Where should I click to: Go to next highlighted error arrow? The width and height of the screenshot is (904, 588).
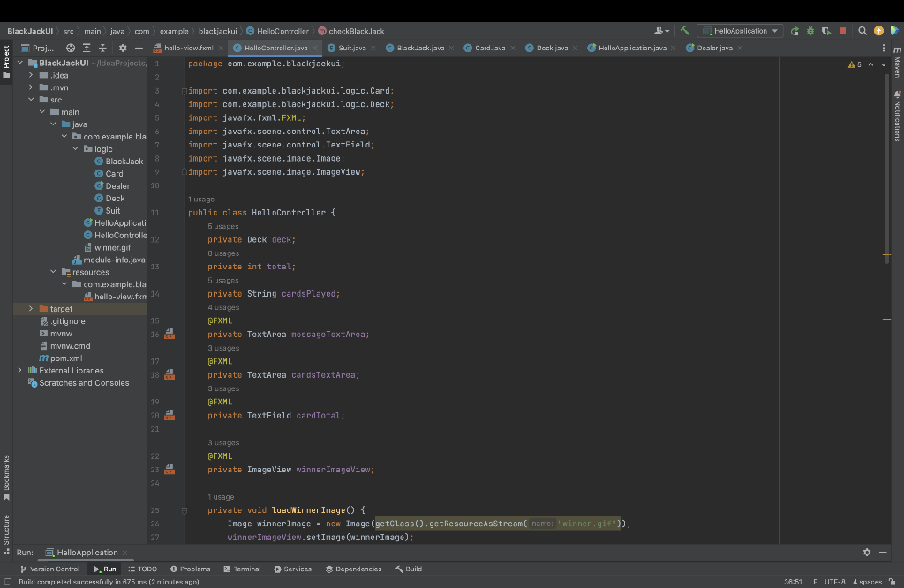coord(883,64)
